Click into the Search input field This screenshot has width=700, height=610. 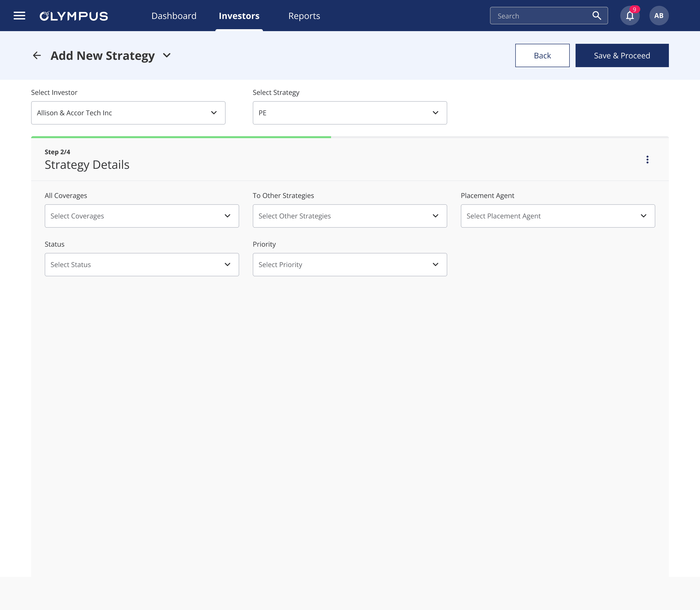[541, 16]
